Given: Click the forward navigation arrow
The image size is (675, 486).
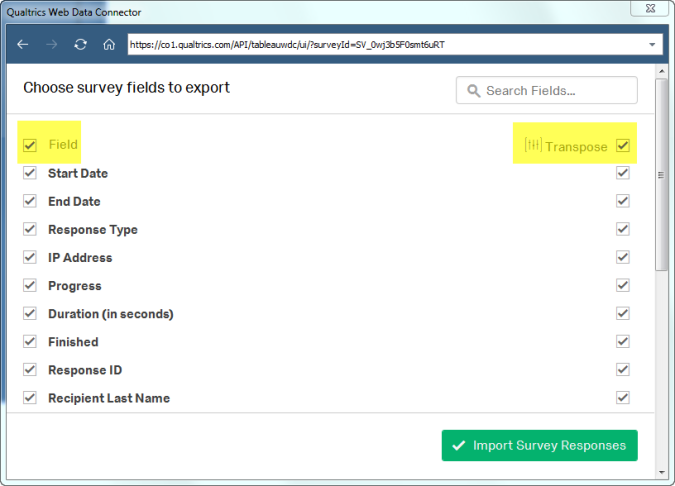Looking at the screenshot, I should [x=52, y=44].
